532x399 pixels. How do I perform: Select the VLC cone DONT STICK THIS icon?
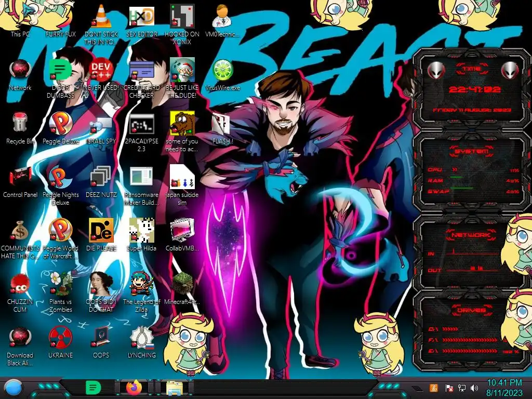(101, 24)
